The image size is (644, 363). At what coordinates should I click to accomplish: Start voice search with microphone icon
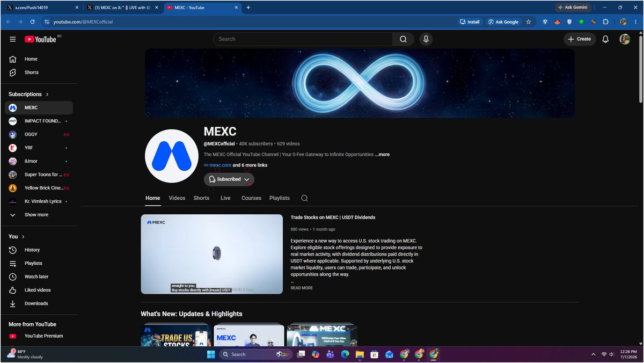tap(426, 39)
